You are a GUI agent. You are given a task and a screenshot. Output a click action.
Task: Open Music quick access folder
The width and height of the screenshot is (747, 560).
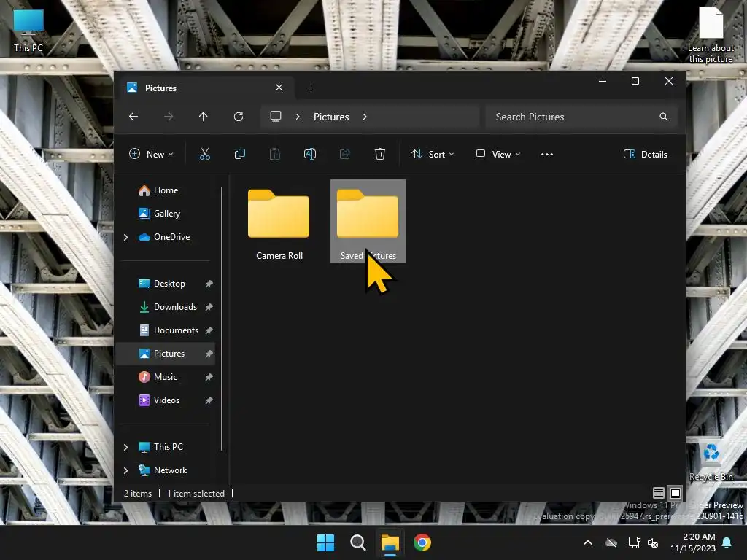(166, 377)
